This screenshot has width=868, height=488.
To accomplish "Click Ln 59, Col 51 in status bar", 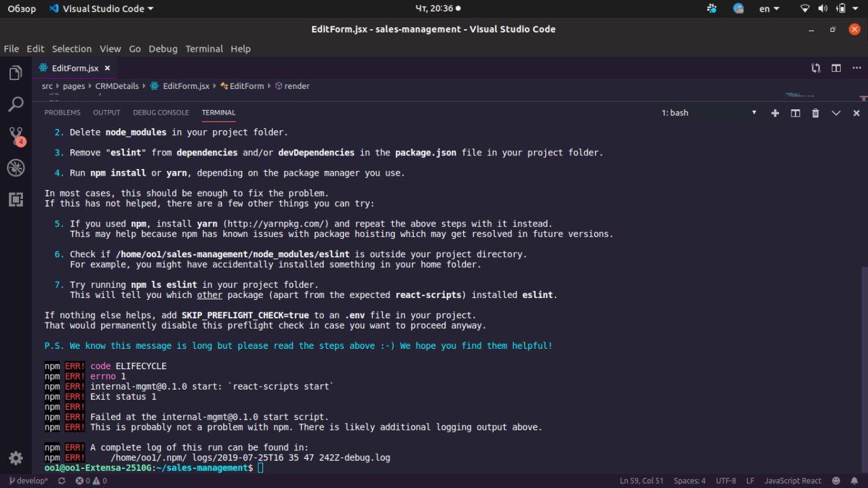I will tap(642, 481).
